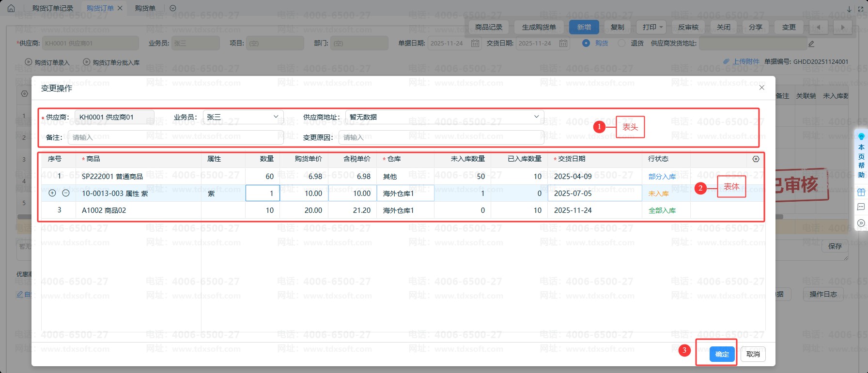Viewport: 868px width, 373px height.
Task: Switch to the 购货订单记录 tab
Action: click(x=52, y=8)
